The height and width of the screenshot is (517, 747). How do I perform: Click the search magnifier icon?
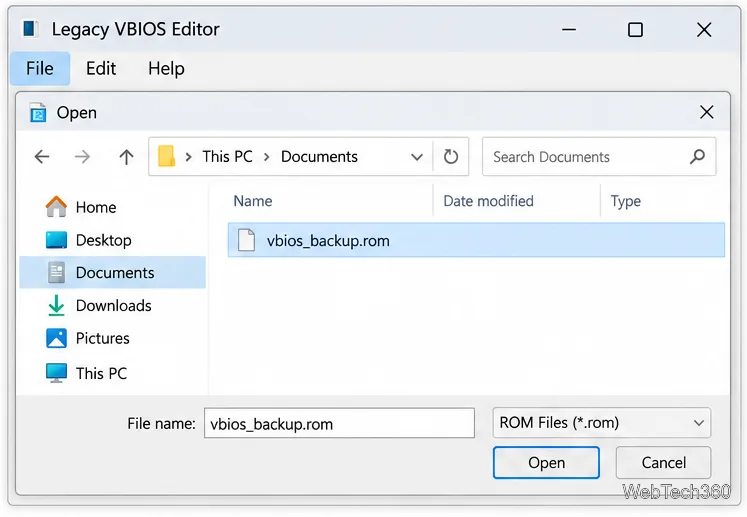pyautogui.click(x=697, y=156)
